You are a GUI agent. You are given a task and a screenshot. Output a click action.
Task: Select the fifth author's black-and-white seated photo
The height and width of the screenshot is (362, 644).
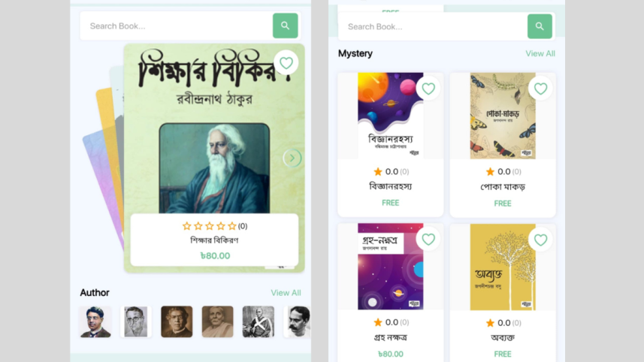click(x=259, y=321)
